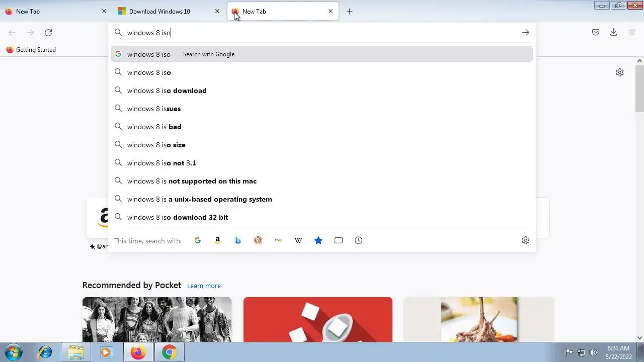Open Getting Started bookmark

pos(31,50)
